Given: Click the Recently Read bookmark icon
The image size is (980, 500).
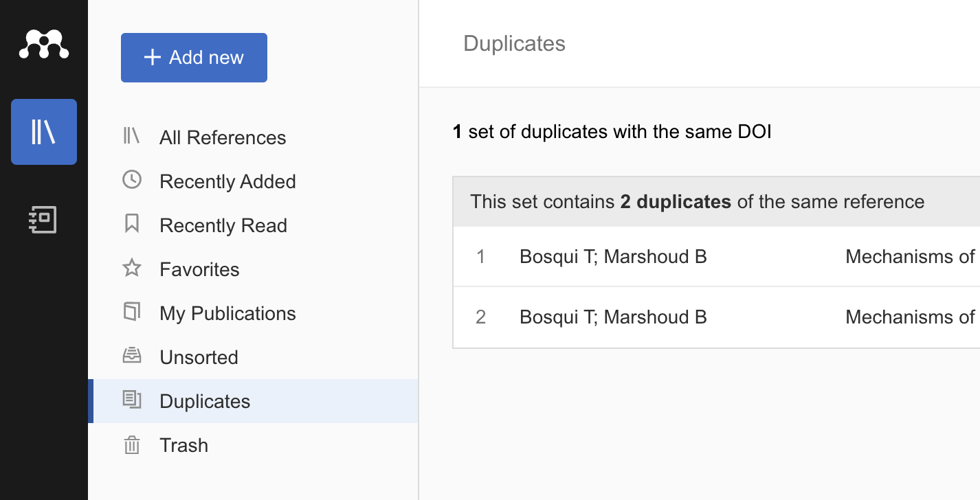Looking at the screenshot, I should pyautogui.click(x=131, y=224).
